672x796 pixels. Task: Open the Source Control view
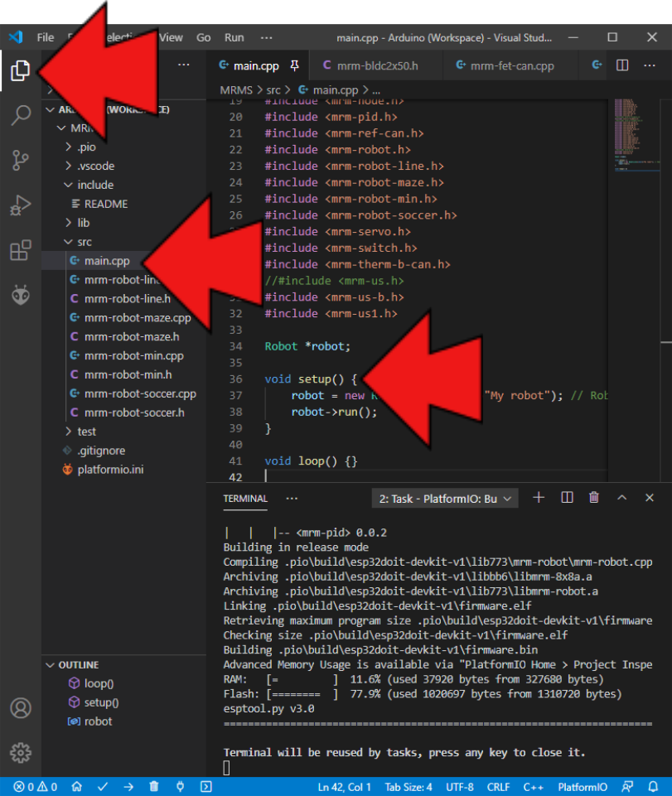pos(21,160)
